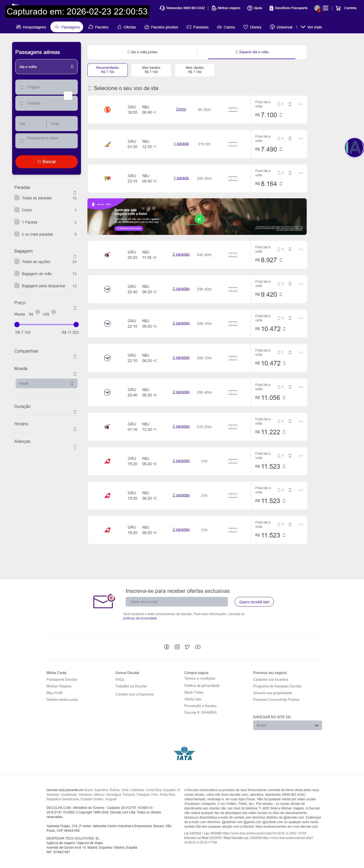Check the Direto stops filter

17,210
